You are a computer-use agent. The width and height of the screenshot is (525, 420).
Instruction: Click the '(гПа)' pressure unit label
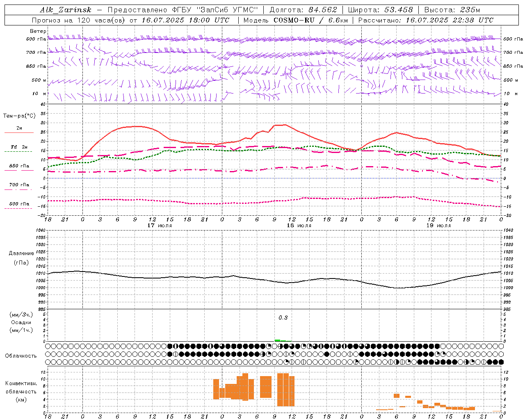click(21, 263)
